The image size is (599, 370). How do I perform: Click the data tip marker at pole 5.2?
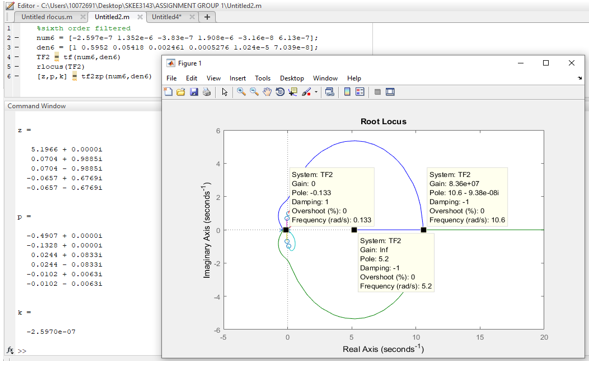[x=354, y=230]
